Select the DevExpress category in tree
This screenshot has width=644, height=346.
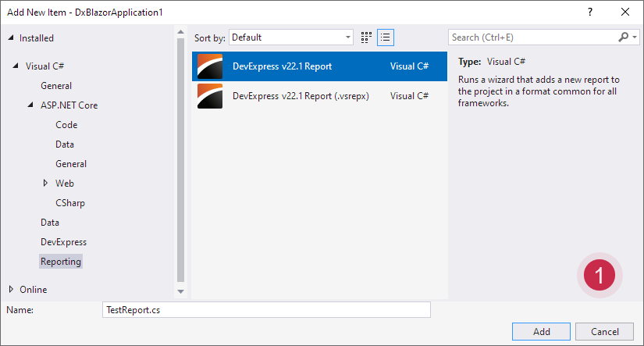click(63, 242)
